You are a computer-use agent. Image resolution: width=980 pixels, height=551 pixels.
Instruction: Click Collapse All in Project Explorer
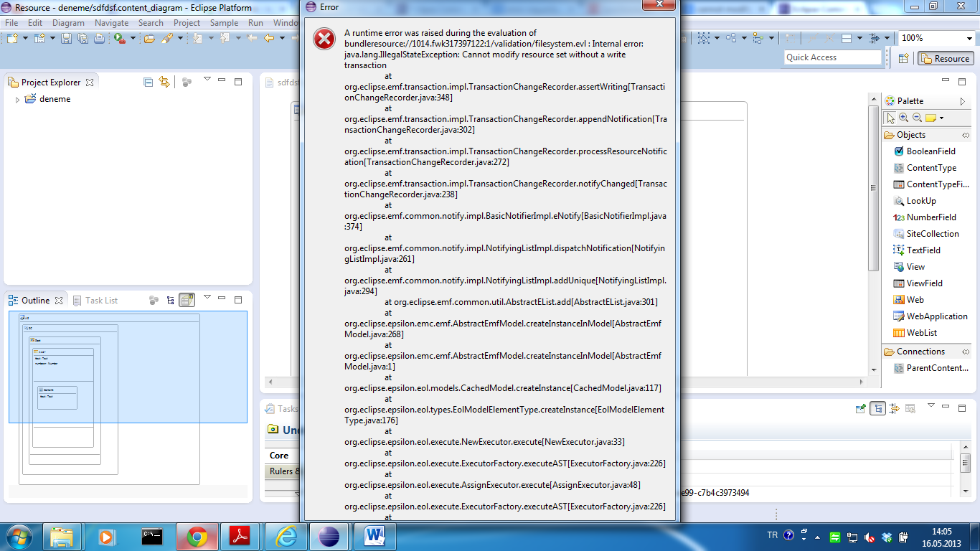click(149, 83)
